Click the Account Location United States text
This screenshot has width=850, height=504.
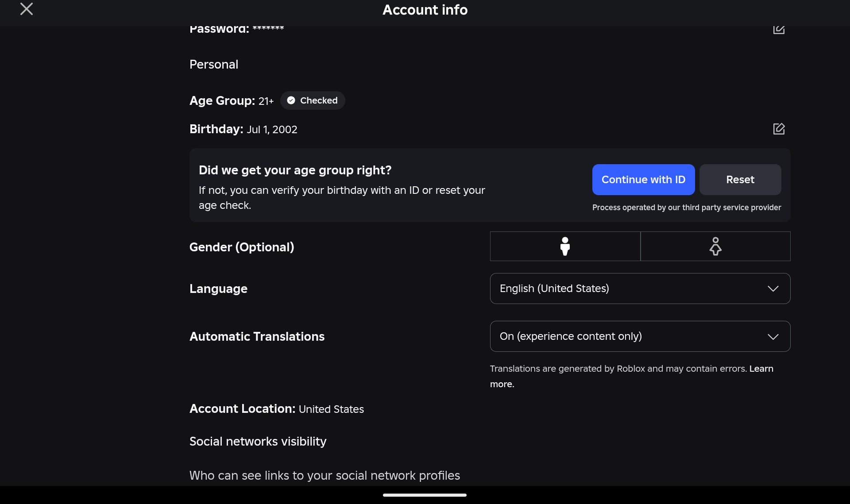tap(277, 409)
